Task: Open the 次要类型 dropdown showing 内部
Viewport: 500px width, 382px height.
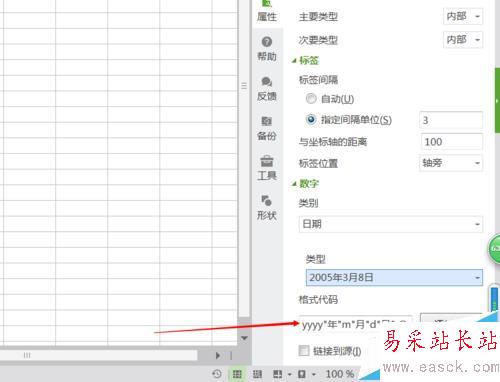Action: pyautogui.click(x=463, y=40)
